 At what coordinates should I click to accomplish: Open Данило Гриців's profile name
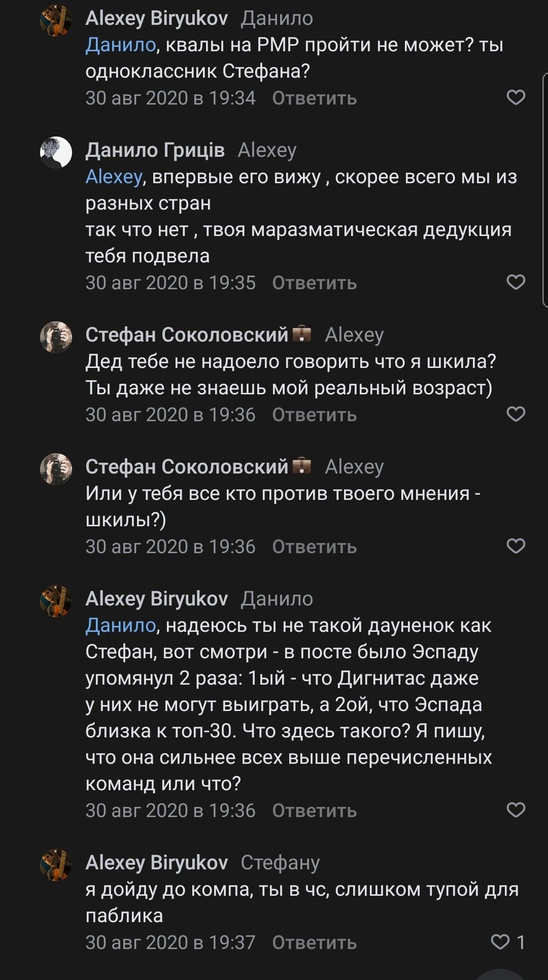click(x=155, y=150)
